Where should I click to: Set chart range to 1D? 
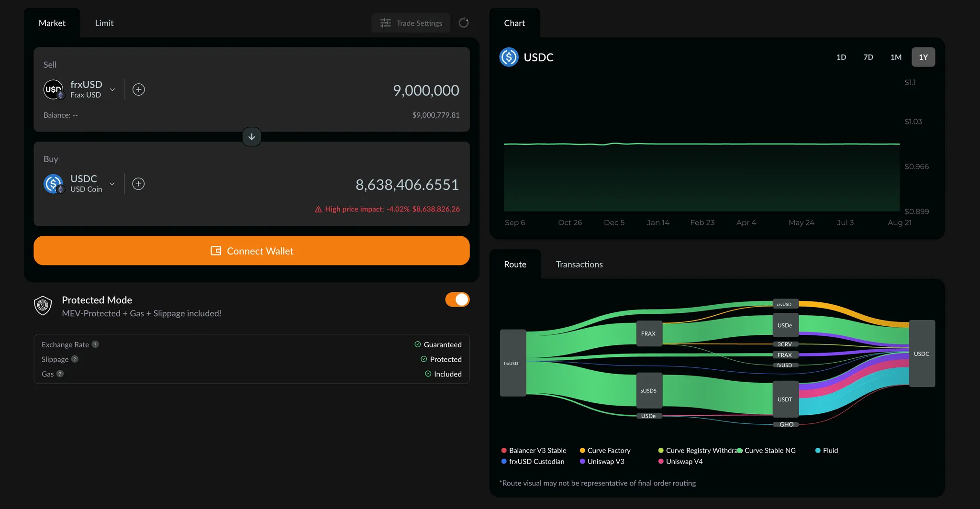[841, 57]
